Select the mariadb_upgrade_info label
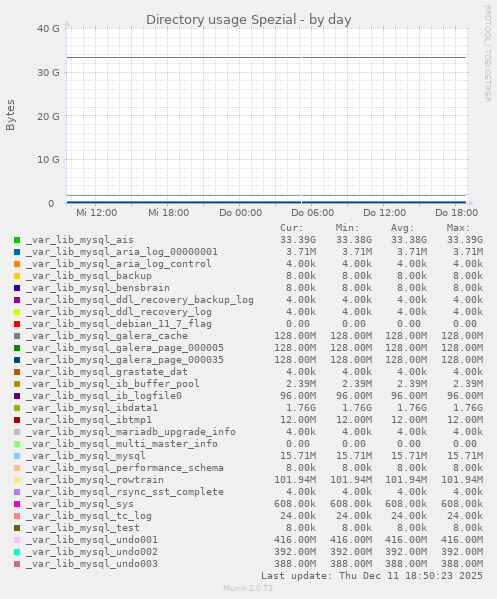The width and height of the screenshot is (497, 599). pos(131,432)
